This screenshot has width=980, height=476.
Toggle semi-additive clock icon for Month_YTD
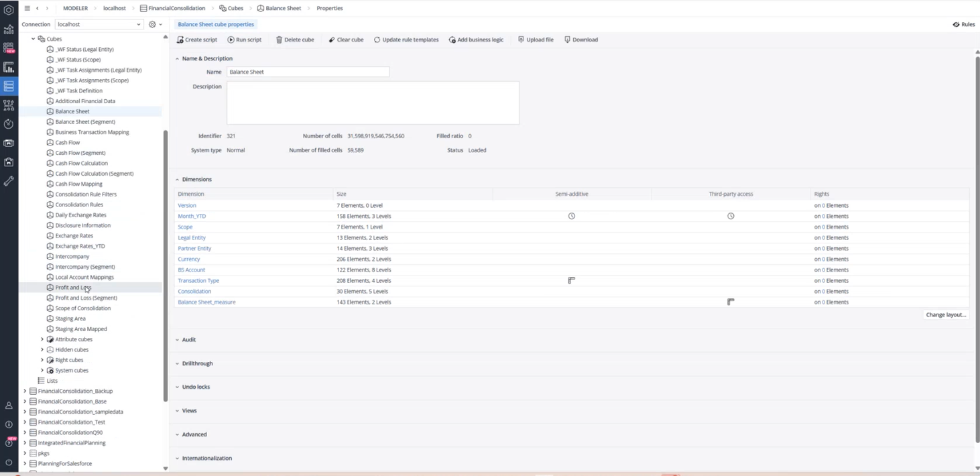coord(571,216)
